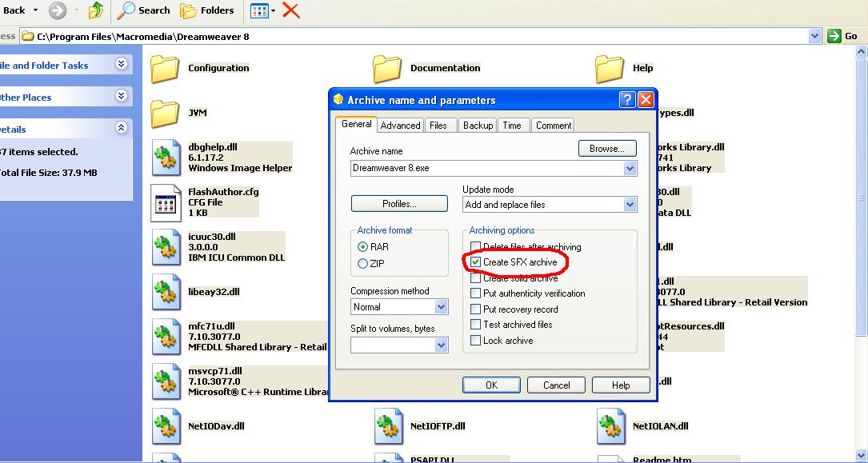This screenshot has width=868, height=463.
Task: Confirm the dialog with OK
Action: [491, 385]
